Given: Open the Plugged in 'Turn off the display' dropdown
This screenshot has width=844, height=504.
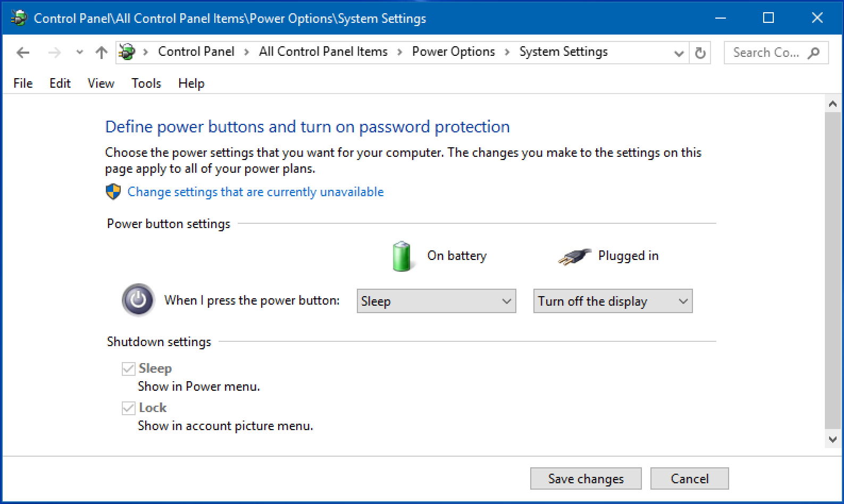Looking at the screenshot, I should (x=613, y=301).
